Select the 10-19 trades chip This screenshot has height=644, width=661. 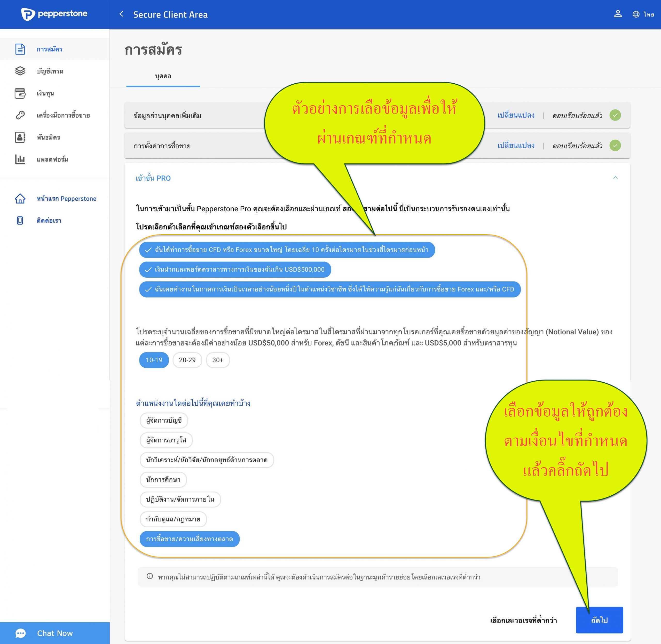coord(154,360)
